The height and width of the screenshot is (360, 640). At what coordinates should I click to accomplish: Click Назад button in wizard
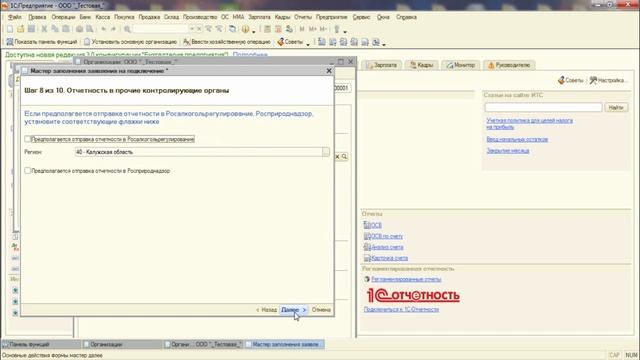pyautogui.click(x=266, y=310)
